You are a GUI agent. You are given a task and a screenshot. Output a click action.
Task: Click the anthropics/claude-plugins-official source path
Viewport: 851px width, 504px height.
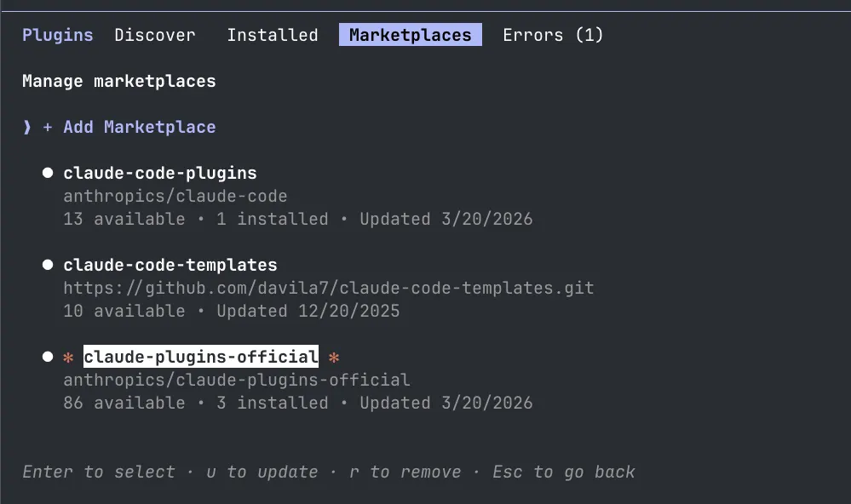[x=237, y=380]
